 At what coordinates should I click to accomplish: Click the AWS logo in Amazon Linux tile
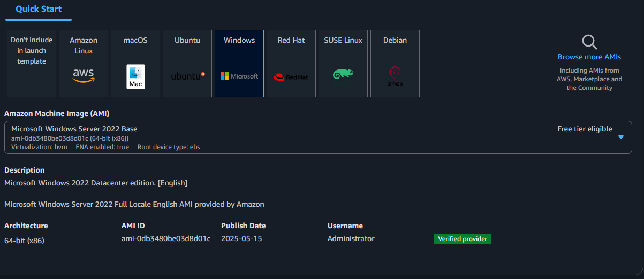(83, 75)
